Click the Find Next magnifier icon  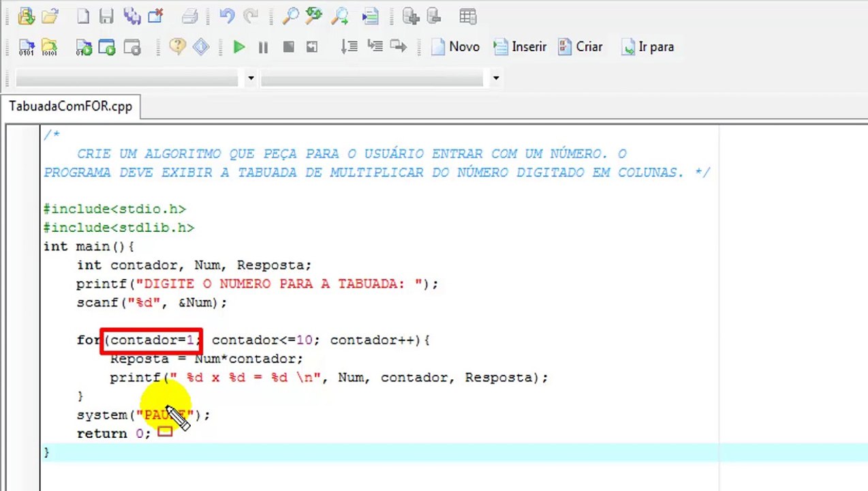[x=339, y=16]
